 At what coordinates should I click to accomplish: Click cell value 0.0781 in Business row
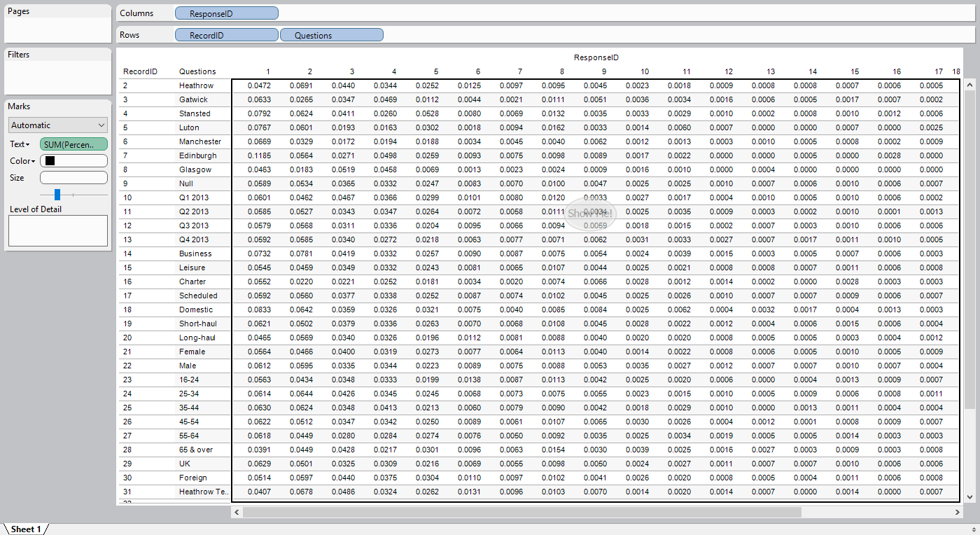click(x=301, y=253)
